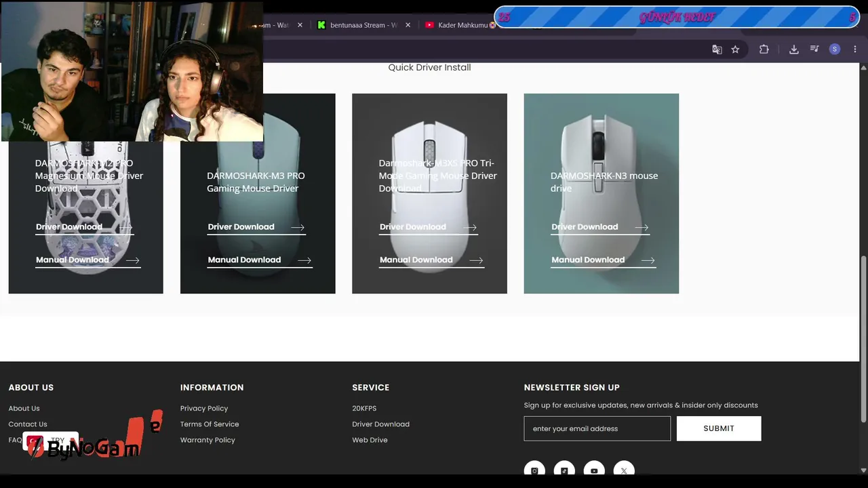Bookmark this page with the star icon
Screen dimensions: 868x488
(735, 49)
